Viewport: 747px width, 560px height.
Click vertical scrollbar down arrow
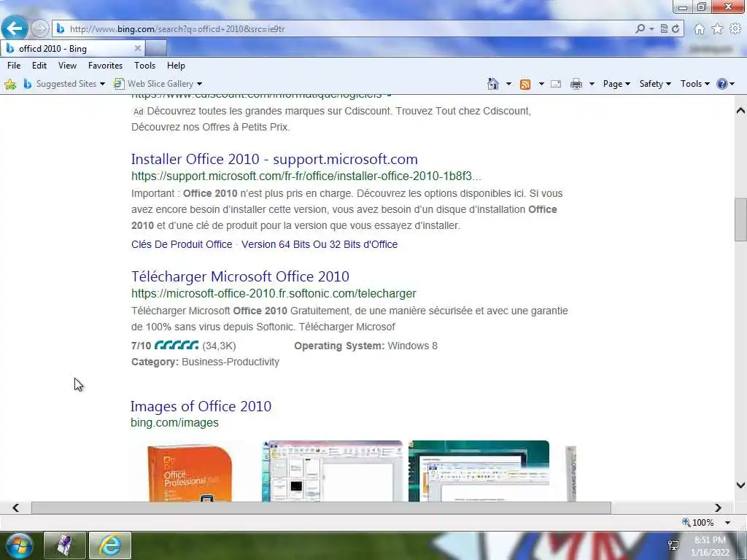coord(740,485)
